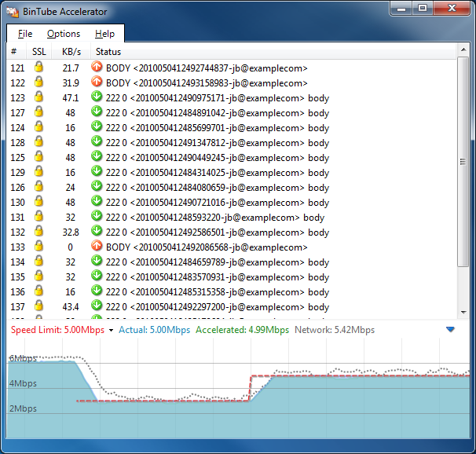Screen dimensions: 476x454
Task: Click the red upload arrow in row 133
Action: click(97, 246)
